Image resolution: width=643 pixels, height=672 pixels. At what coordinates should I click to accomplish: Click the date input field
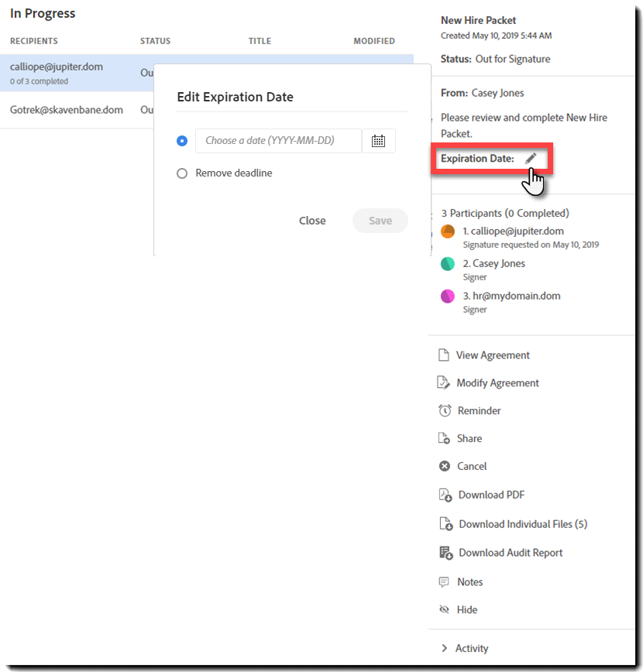(x=278, y=141)
